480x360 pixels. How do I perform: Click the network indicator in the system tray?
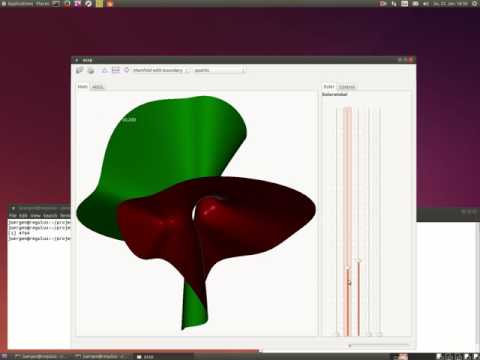tap(394, 4)
